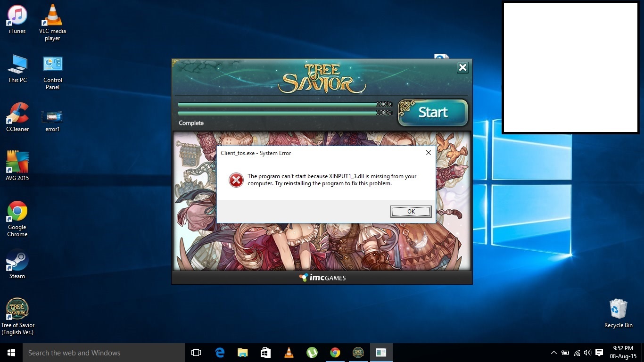Launch Microsoft Edge from the taskbar
Screen dimensions: 644x362
pyautogui.click(x=220, y=353)
